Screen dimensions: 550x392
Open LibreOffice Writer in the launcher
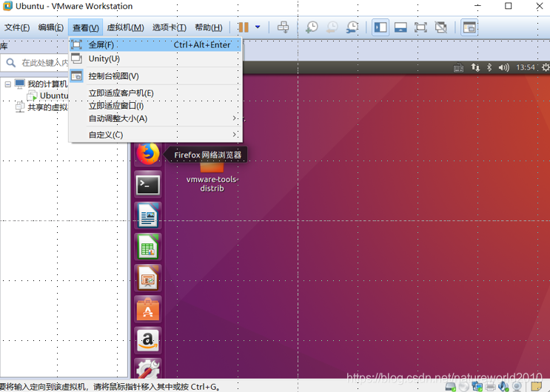click(148, 216)
